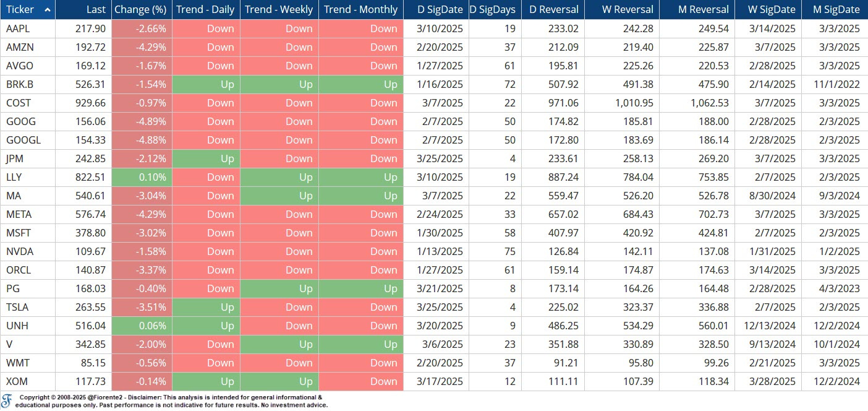This screenshot has width=868, height=411.
Task: Click UNH W SigDate 12/13/2024
Action: (768, 326)
